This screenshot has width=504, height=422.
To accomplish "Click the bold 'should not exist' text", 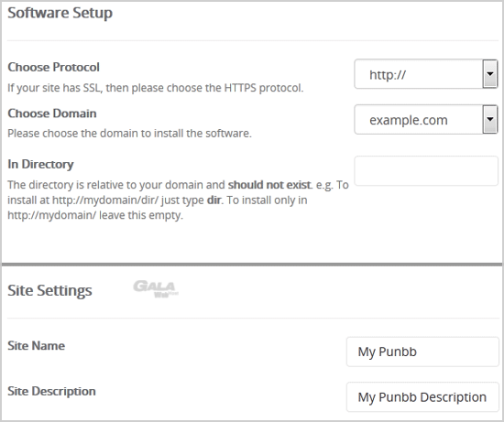I will click(269, 185).
